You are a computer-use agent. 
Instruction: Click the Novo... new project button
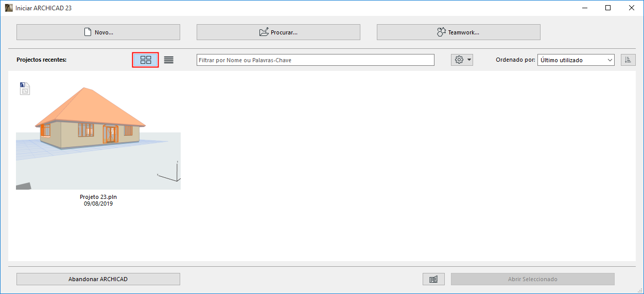point(98,32)
